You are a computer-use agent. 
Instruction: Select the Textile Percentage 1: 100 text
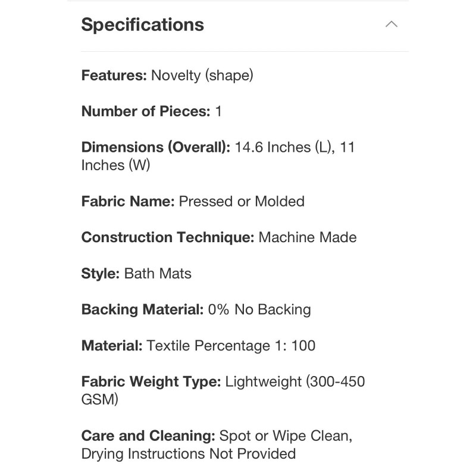(231, 345)
